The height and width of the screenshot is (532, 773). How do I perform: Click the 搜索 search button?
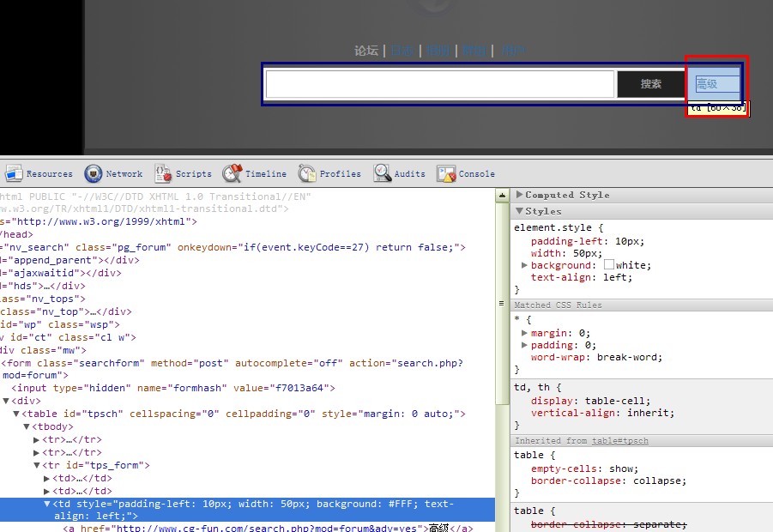(650, 84)
